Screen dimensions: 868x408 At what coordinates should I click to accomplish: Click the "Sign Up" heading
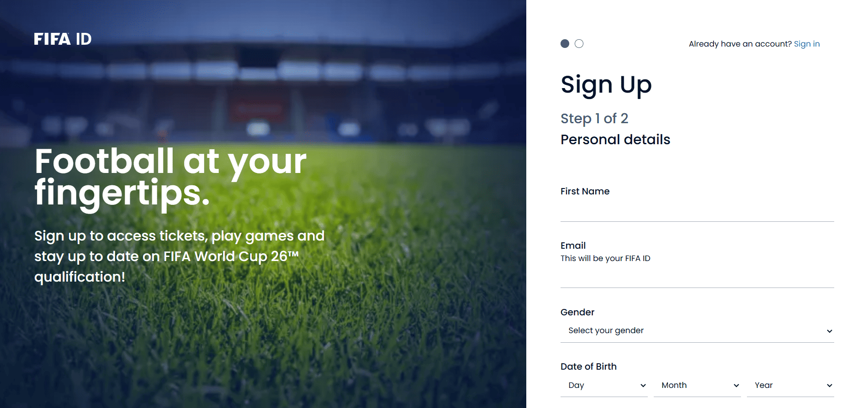click(x=606, y=84)
